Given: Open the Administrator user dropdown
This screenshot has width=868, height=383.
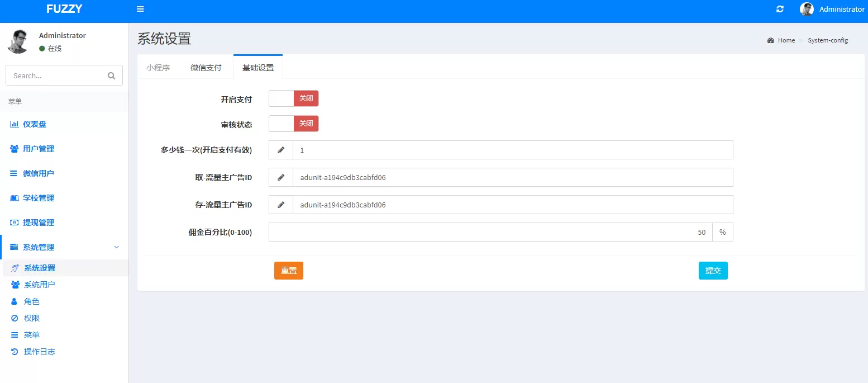Looking at the screenshot, I should [x=841, y=9].
